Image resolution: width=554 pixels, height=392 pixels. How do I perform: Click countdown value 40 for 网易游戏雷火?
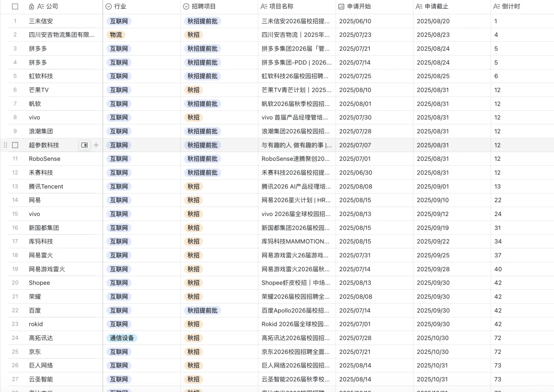click(498, 269)
